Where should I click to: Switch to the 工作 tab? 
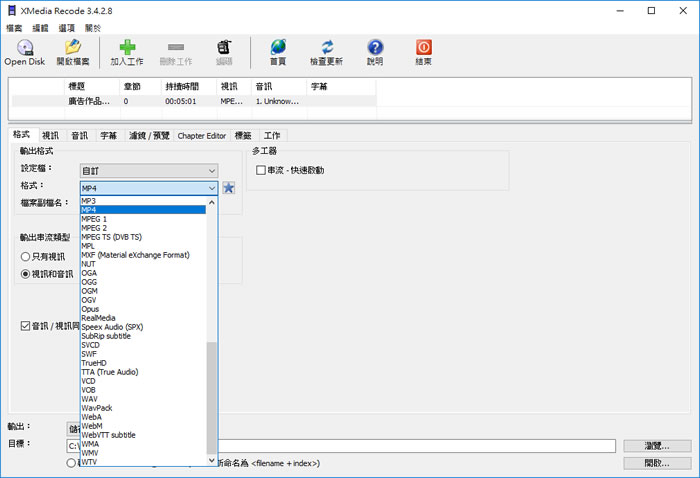pos(272,136)
